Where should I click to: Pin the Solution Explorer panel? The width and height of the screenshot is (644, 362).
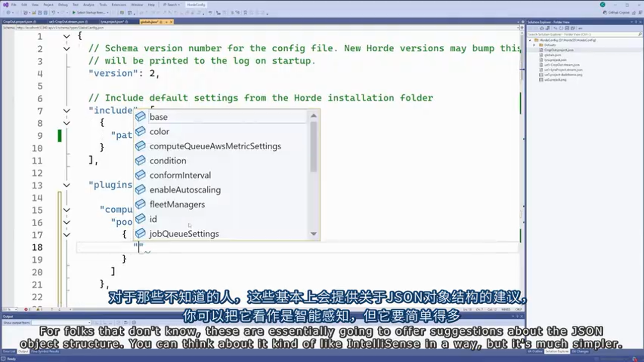(635, 22)
